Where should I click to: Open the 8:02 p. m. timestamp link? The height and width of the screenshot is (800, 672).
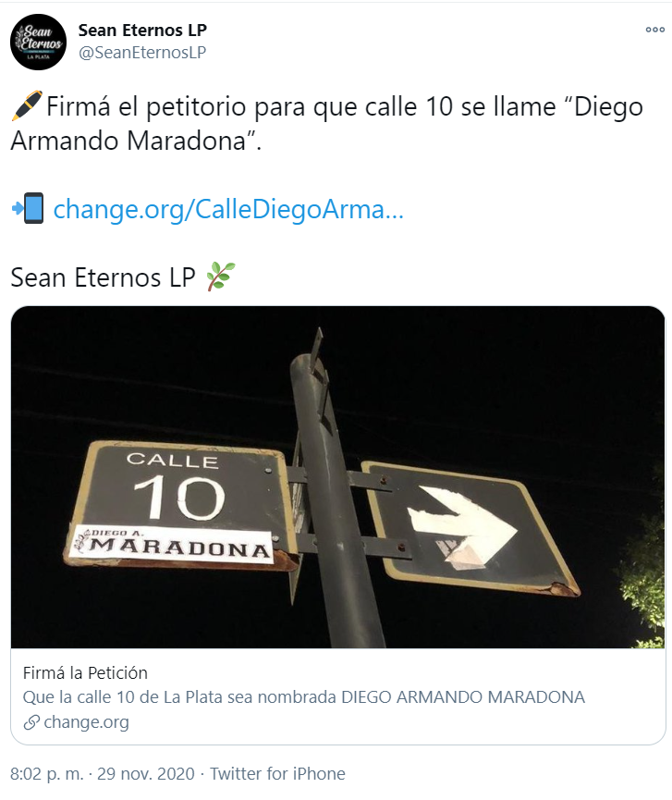(x=47, y=773)
